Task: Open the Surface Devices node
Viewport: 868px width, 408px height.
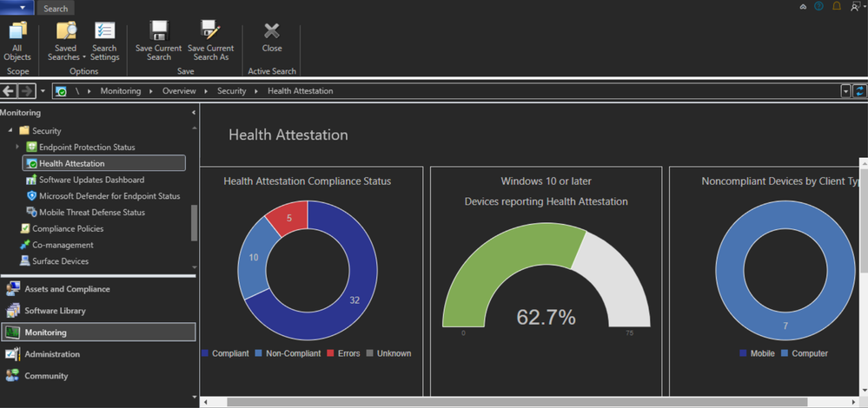Action: coord(60,261)
